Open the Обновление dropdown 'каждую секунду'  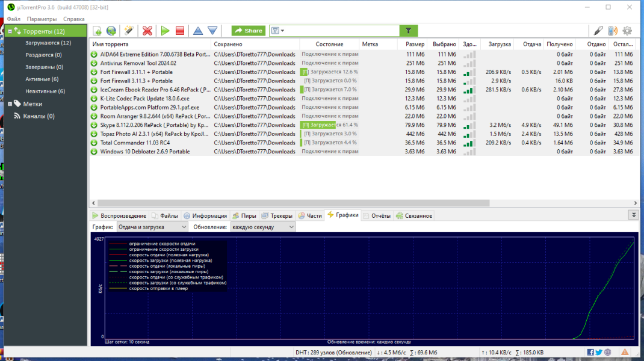click(x=263, y=227)
